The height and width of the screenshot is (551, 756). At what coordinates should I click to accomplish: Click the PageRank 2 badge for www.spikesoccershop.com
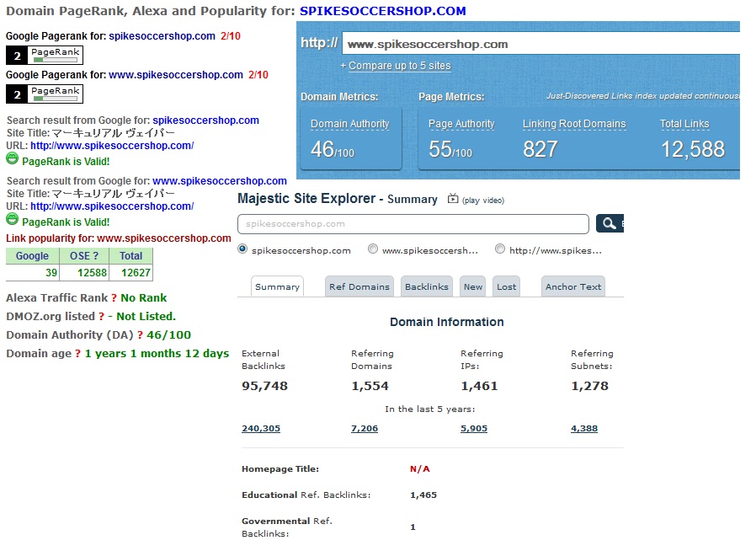(x=45, y=94)
